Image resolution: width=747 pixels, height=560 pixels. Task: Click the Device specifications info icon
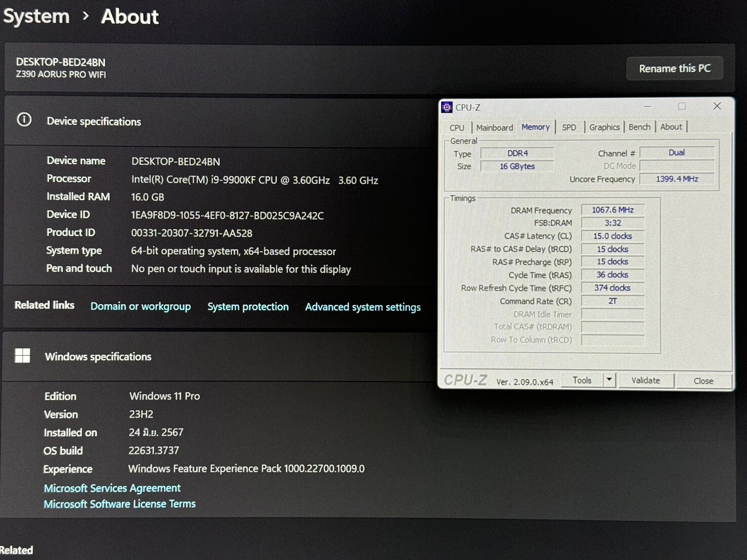point(24,120)
